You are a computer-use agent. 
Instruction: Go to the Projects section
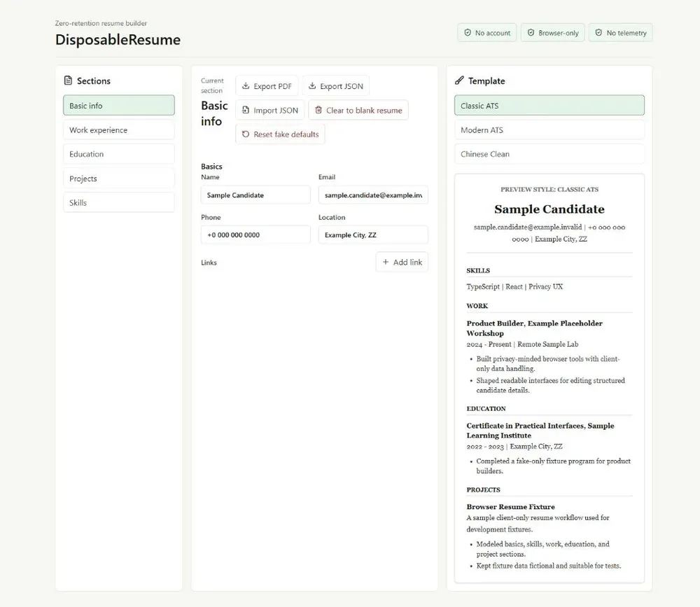[x=119, y=179]
